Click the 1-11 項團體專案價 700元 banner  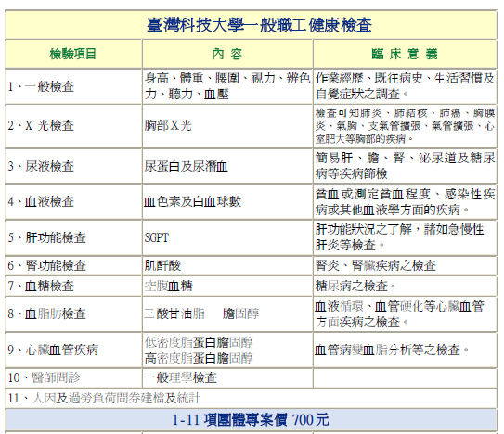[x=251, y=420]
